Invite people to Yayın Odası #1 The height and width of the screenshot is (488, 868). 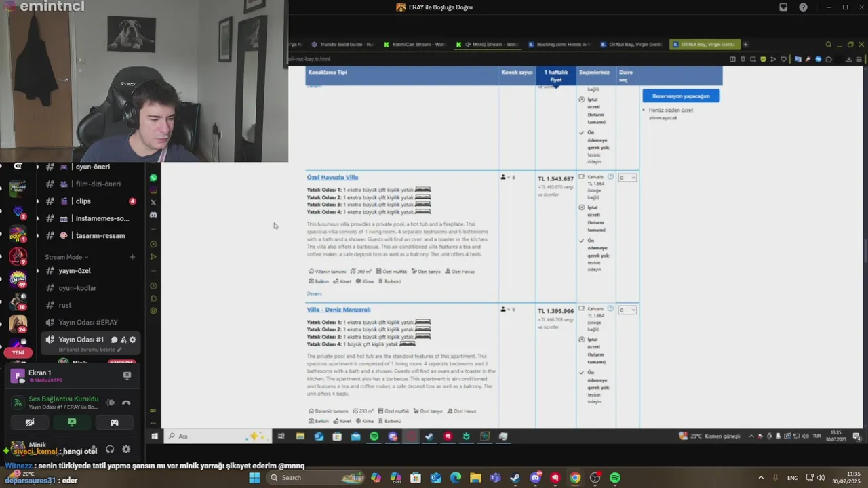click(123, 340)
